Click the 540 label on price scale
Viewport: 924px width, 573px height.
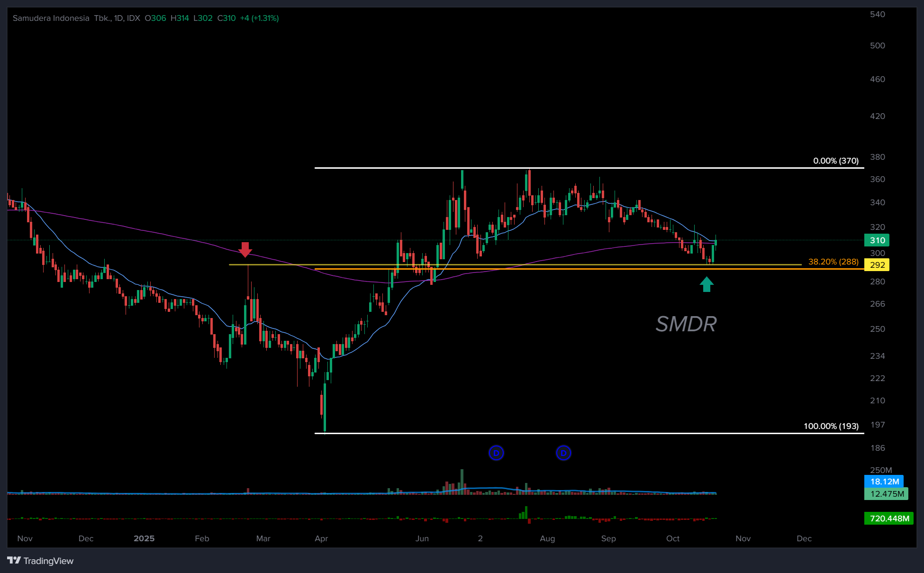[877, 14]
